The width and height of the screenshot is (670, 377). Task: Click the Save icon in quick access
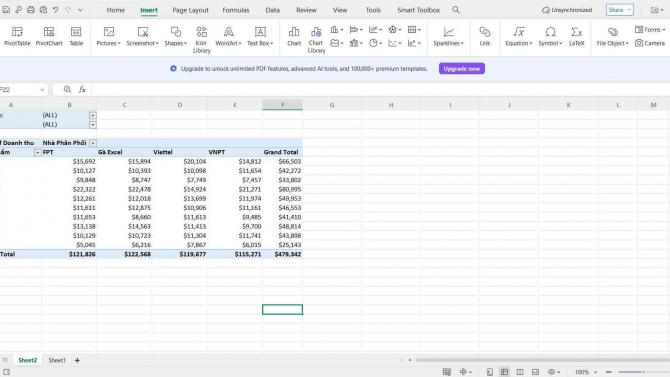click(x=6, y=9)
